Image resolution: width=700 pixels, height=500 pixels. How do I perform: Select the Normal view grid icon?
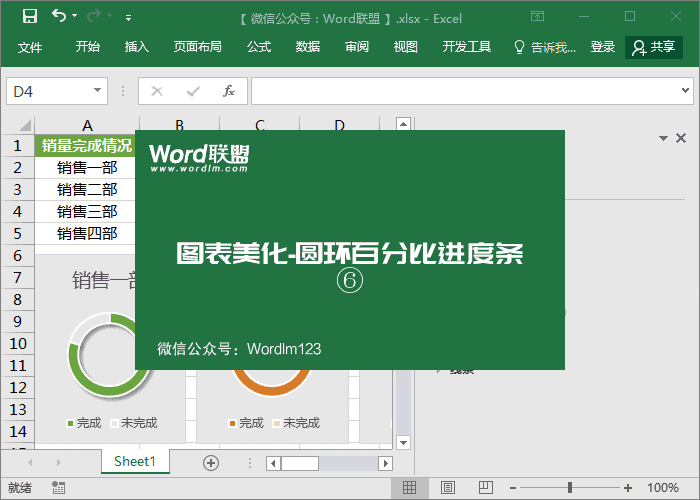coord(409,488)
